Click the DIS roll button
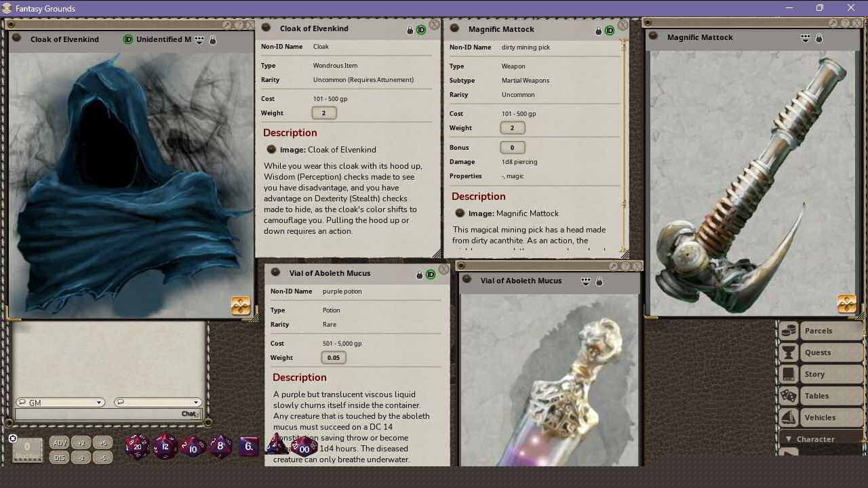Viewport: 868px width, 488px height. 60,457
